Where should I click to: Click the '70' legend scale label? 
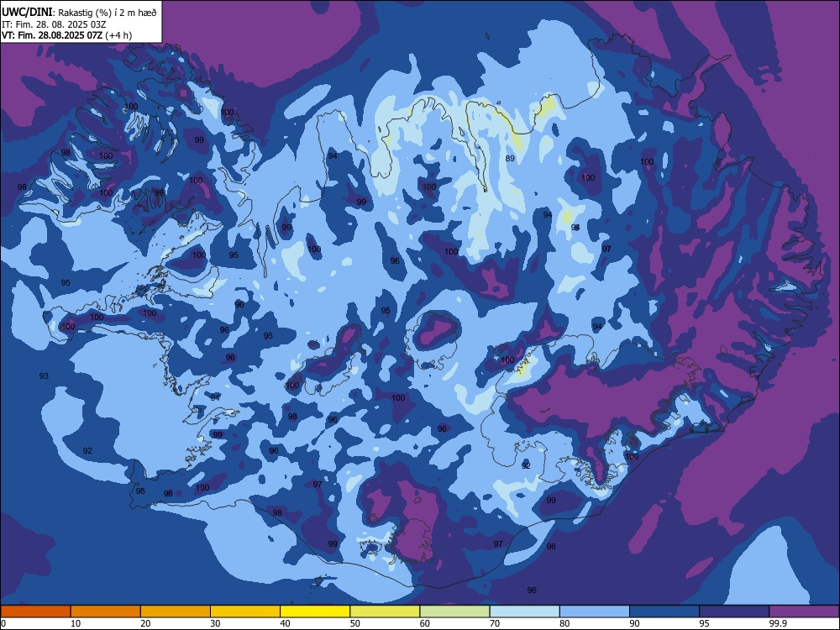coord(495,623)
